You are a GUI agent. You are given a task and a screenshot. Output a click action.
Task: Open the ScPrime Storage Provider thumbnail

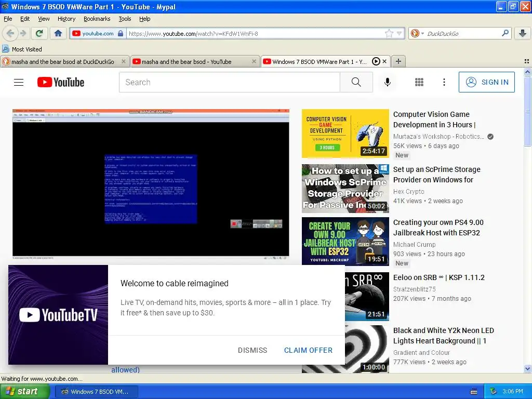pyautogui.click(x=345, y=189)
